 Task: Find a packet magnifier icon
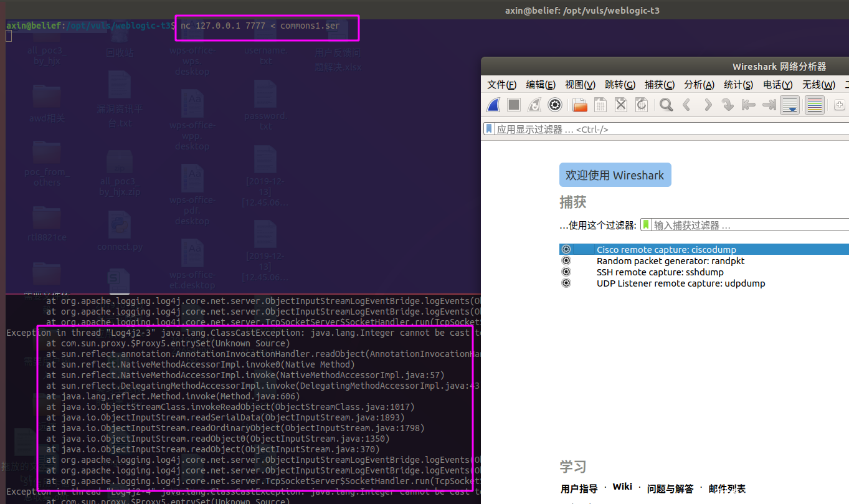click(666, 105)
